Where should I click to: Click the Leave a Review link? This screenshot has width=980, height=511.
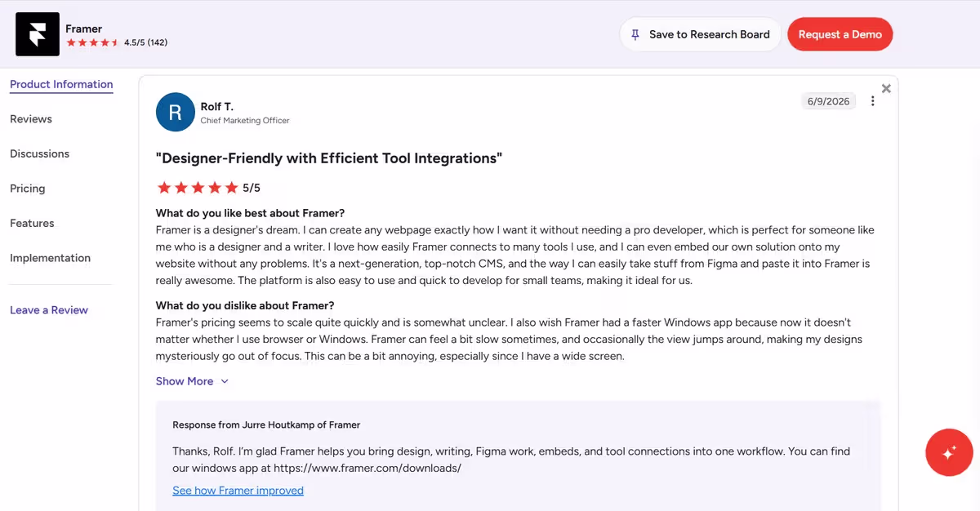[x=49, y=310]
